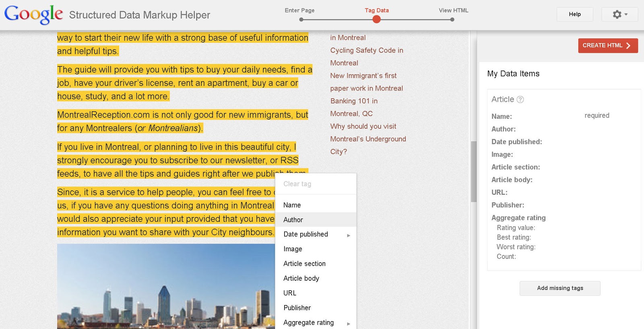Image resolution: width=644 pixels, height=329 pixels.
Task: Click the Image label in data items
Action: pyautogui.click(x=502, y=155)
